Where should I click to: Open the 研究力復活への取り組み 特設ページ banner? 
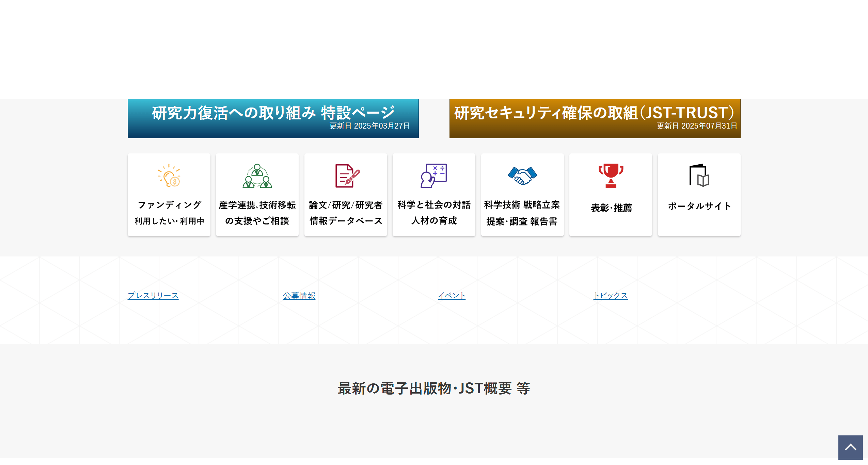point(273,118)
